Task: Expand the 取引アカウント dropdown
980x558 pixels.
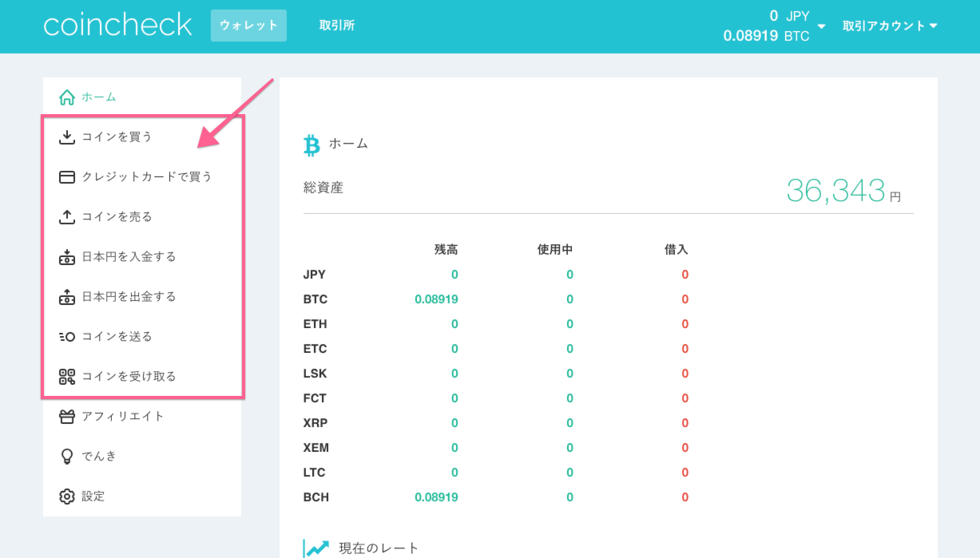Action: tap(890, 26)
